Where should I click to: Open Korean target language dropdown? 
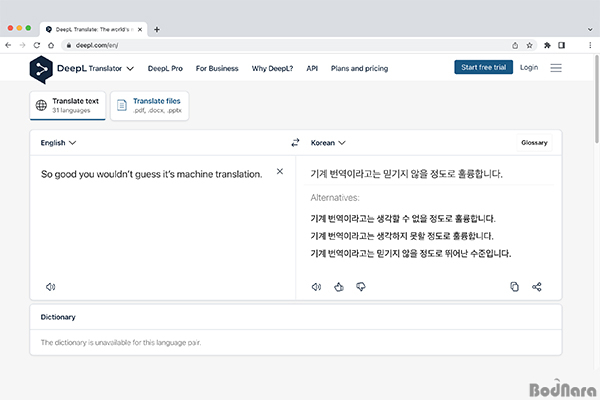click(x=328, y=143)
